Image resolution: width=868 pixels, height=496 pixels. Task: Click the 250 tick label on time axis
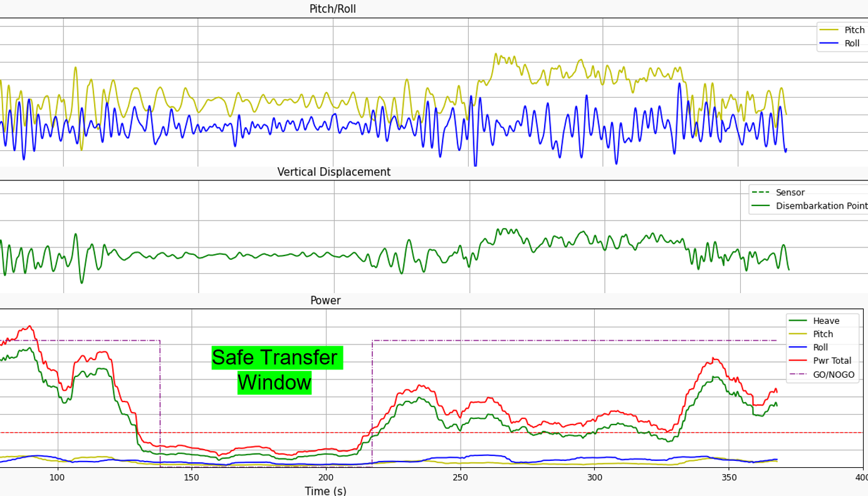click(460, 477)
